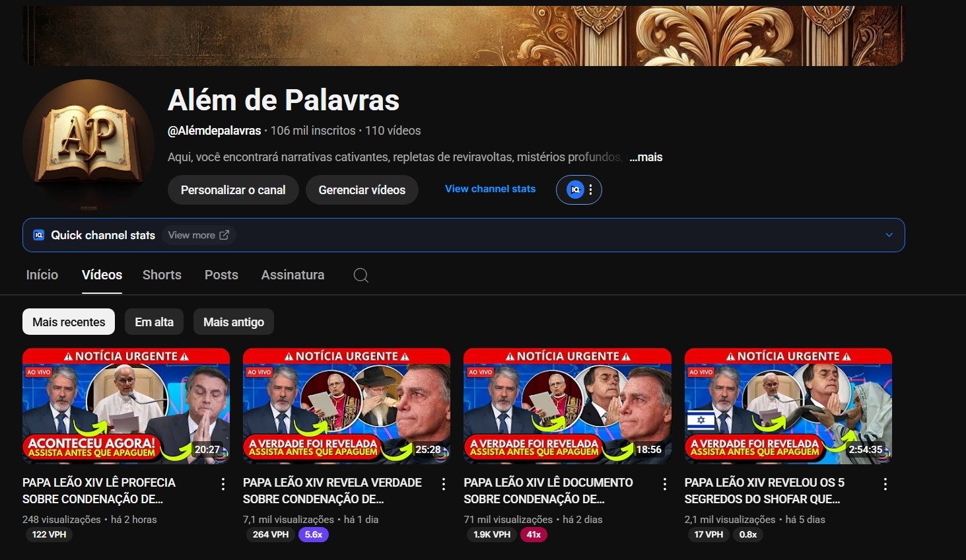Filter videos by Em alta

154,322
